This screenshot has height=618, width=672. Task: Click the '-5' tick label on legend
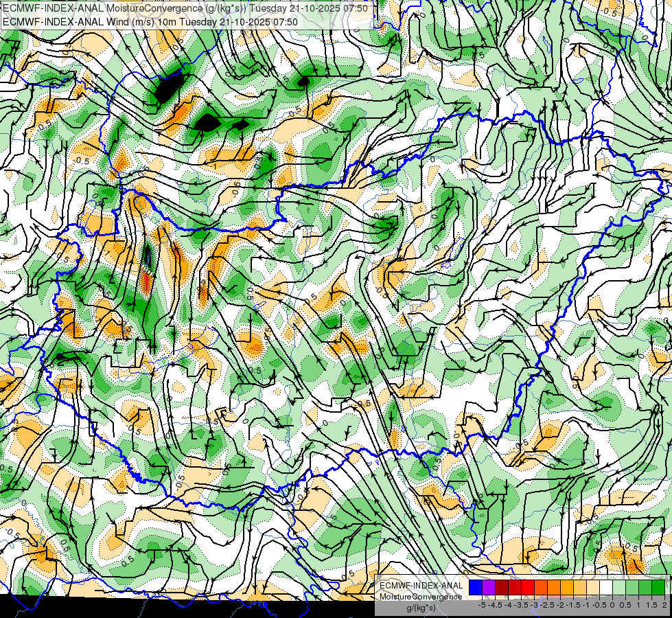click(482, 605)
